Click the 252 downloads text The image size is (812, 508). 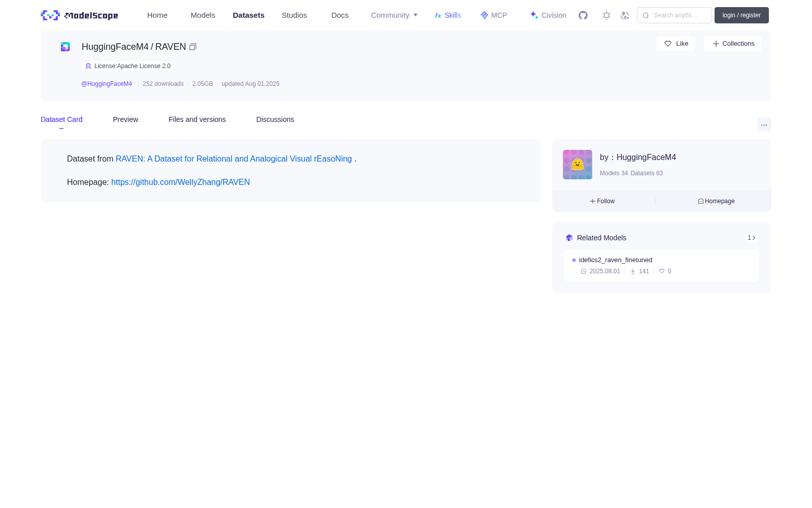pos(163,84)
